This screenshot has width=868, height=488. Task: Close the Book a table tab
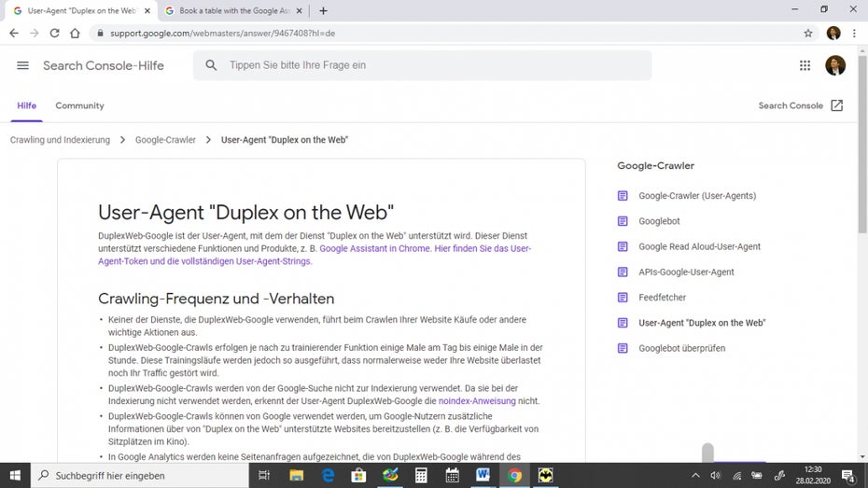(x=299, y=10)
